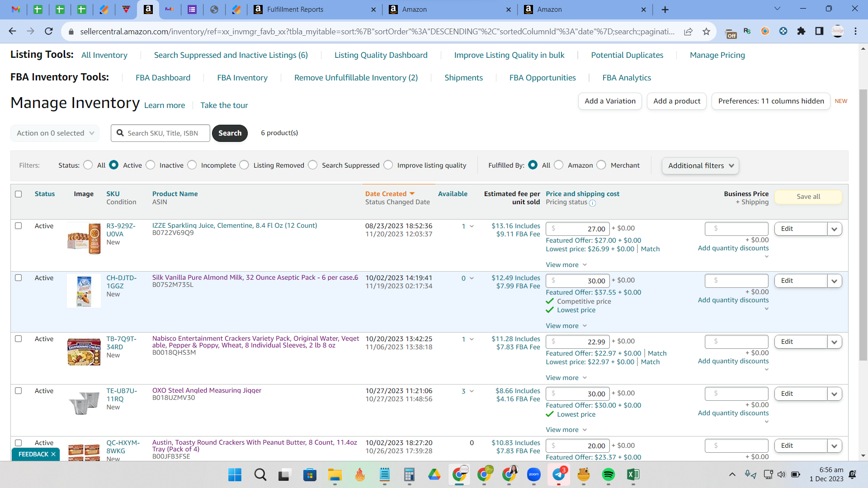The height and width of the screenshot is (488, 868).
Task: Open the RS extension
Action: (747, 31)
